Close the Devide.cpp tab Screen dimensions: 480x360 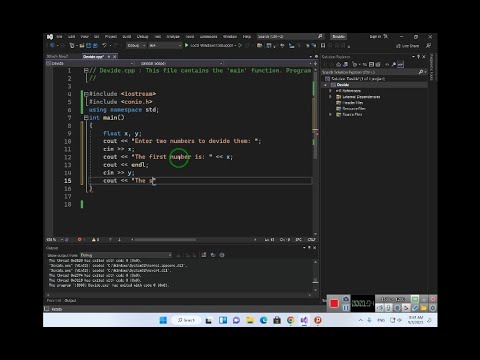click(115, 57)
